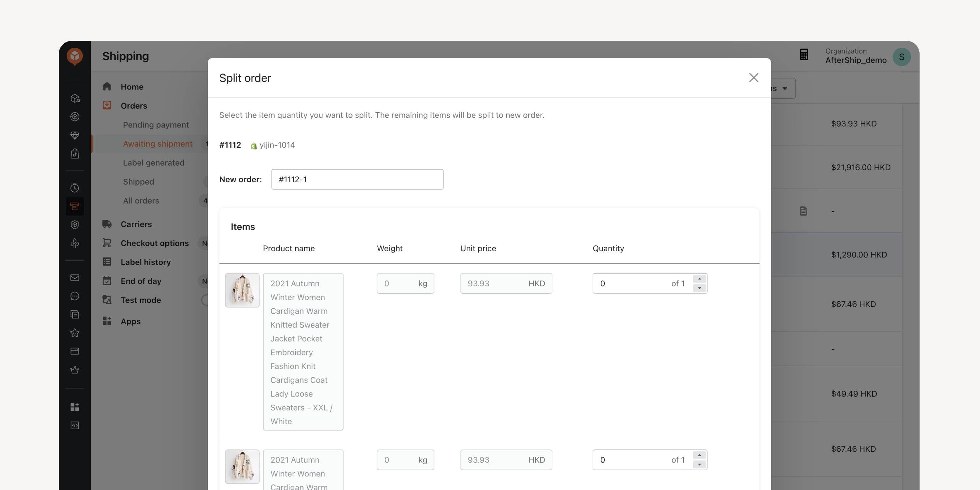Image resolution: width=980 pixels, height=490 pixels.
Task: Click the diamond icon in dark sidebar
Action: (74, 135)
